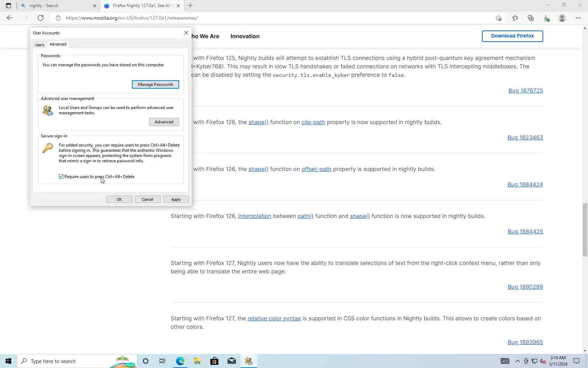Open Bug 1878725 link

tap(526, 90)
